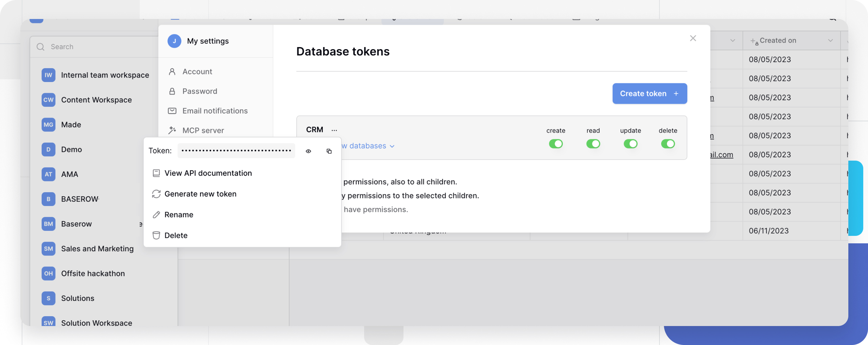Reveal the token with eye icon
This screenshot has height=345, width=868.
pos(308,151)
